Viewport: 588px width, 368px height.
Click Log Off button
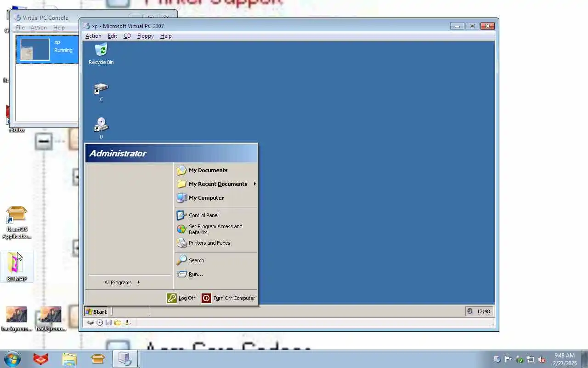click(181, 298)
